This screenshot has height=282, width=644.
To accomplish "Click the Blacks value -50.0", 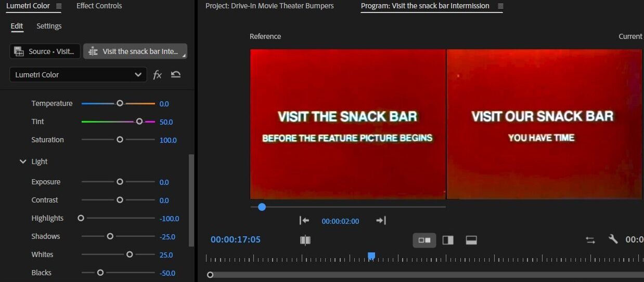I will [167, 273].
